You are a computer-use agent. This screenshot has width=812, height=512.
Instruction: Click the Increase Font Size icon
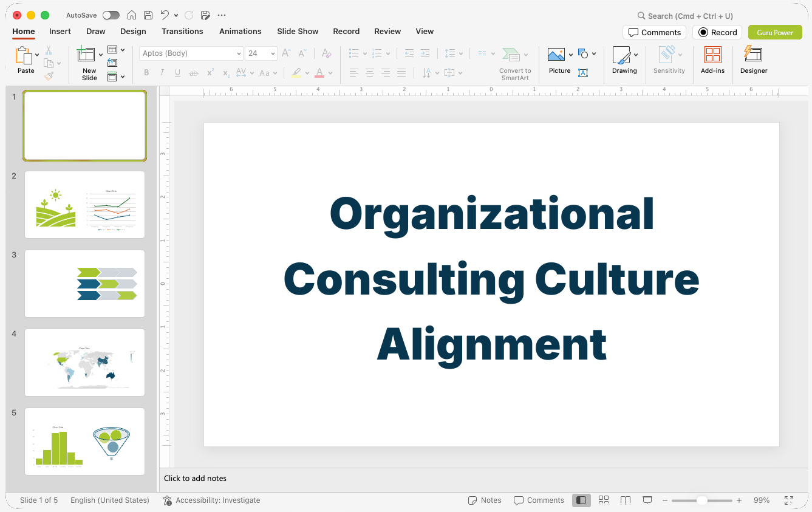pyautogui.click(x=287, y=53)
